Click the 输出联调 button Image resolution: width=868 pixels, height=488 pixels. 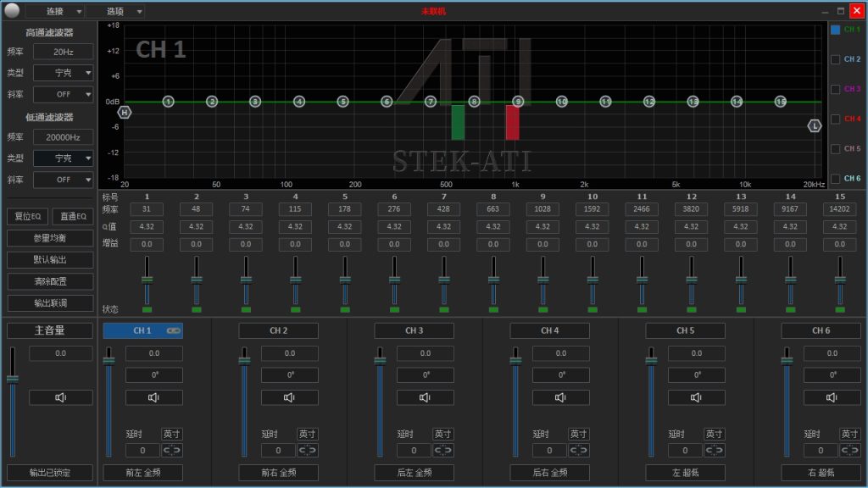click(50, 303)
